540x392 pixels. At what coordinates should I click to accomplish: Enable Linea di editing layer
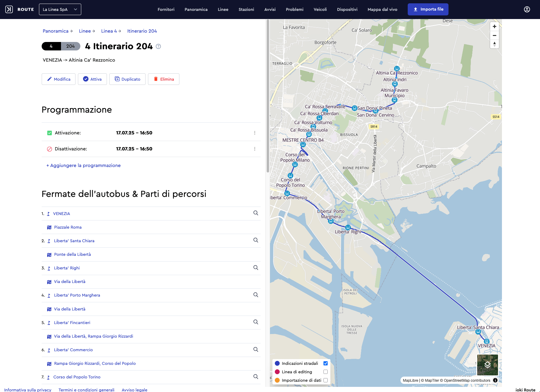326,372
